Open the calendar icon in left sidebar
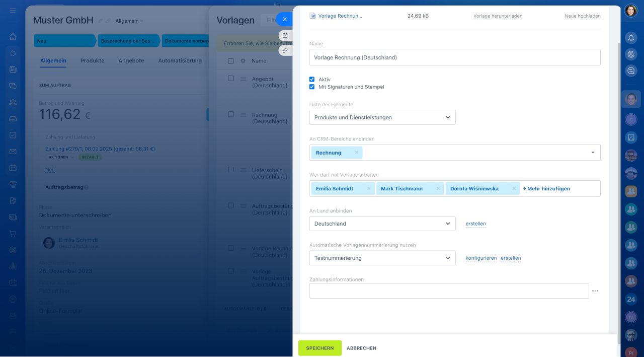644x357 pixels. click(13, 168)
